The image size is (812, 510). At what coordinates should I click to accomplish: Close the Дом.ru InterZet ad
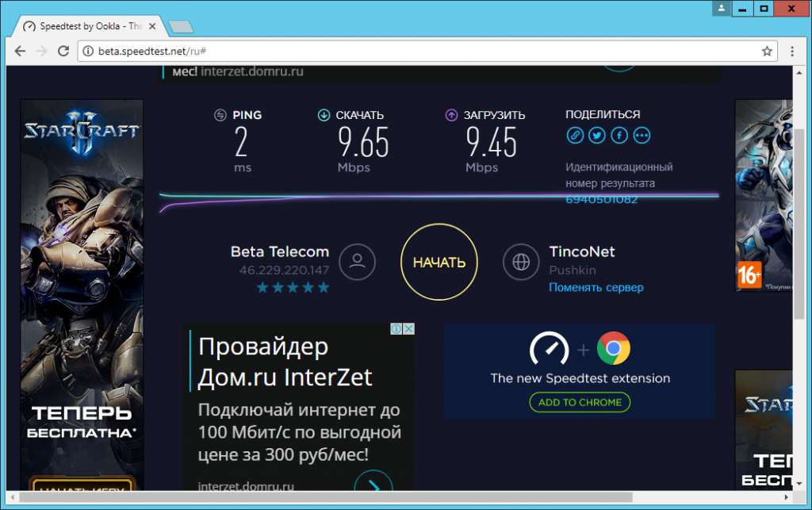click(409, 329)
